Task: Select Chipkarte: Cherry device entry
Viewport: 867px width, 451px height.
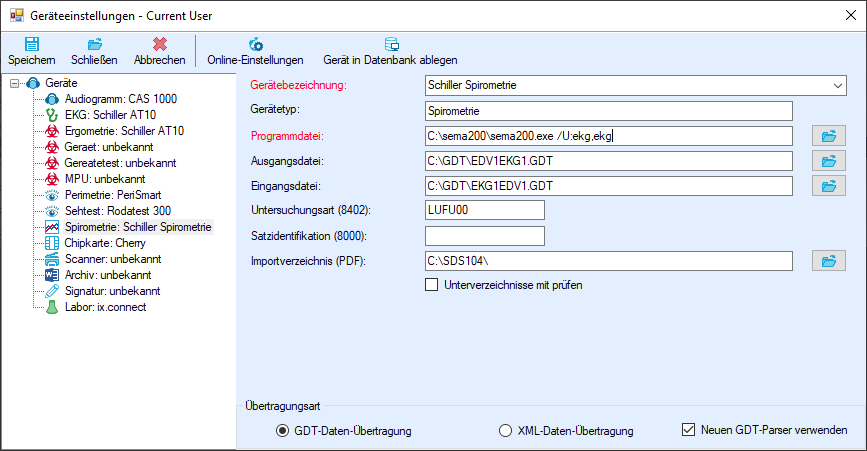Action: (105, 243)
